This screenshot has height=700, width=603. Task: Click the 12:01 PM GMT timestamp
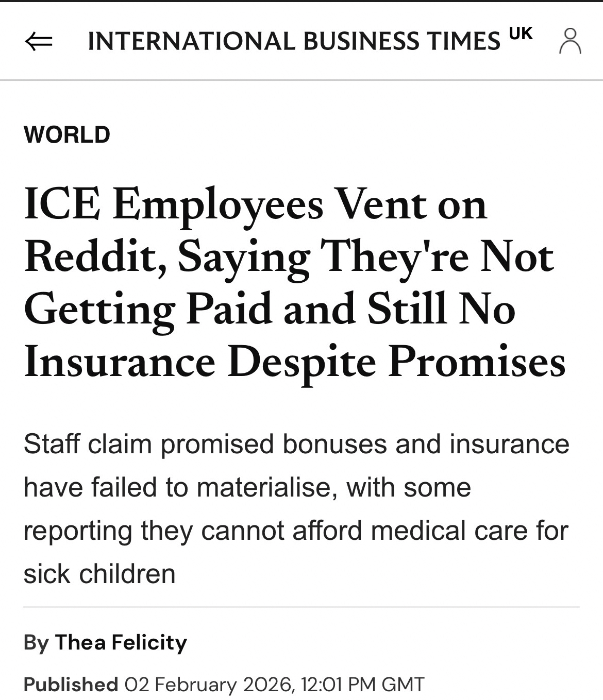(x=363, y=685)
